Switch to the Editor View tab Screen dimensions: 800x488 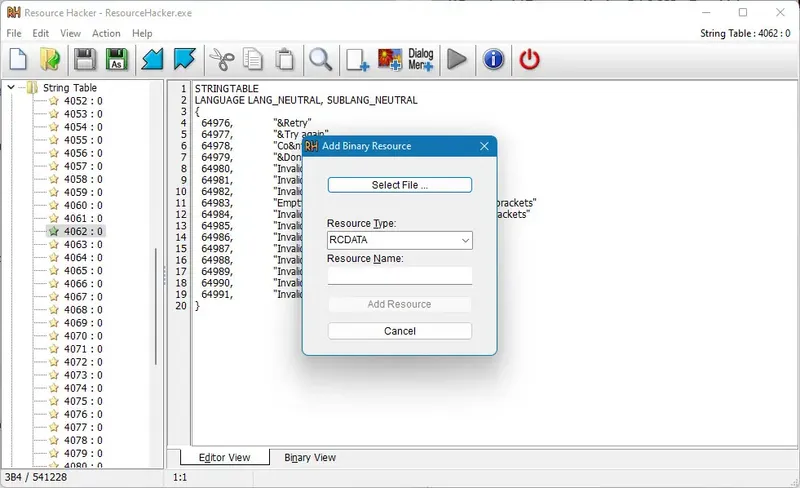coord(224,457)
